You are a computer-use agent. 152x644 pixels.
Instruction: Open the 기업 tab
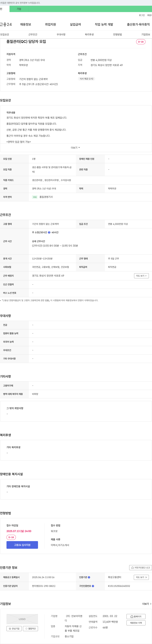(19, 9)
